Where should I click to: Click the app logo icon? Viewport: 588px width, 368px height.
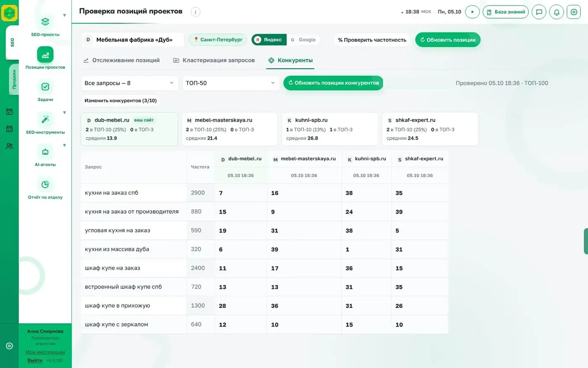[9, 13]
